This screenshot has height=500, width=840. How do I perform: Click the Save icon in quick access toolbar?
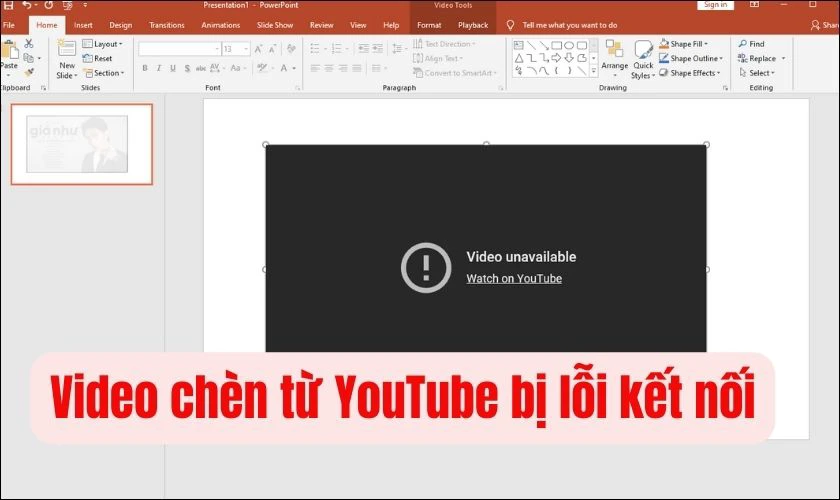(8, 5)
